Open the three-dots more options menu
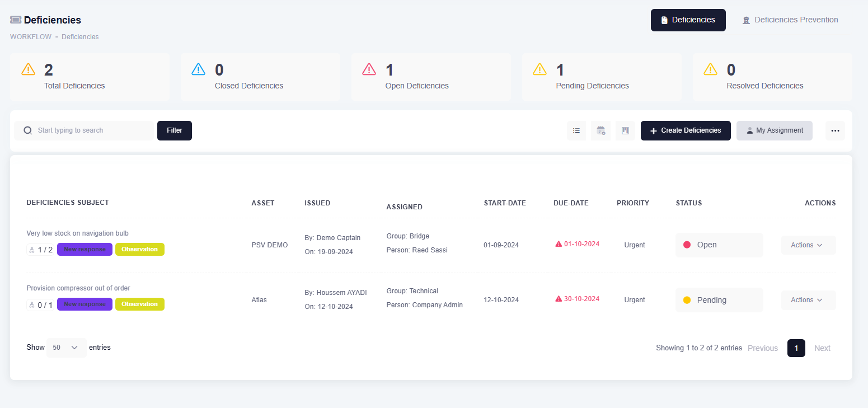 835,130
